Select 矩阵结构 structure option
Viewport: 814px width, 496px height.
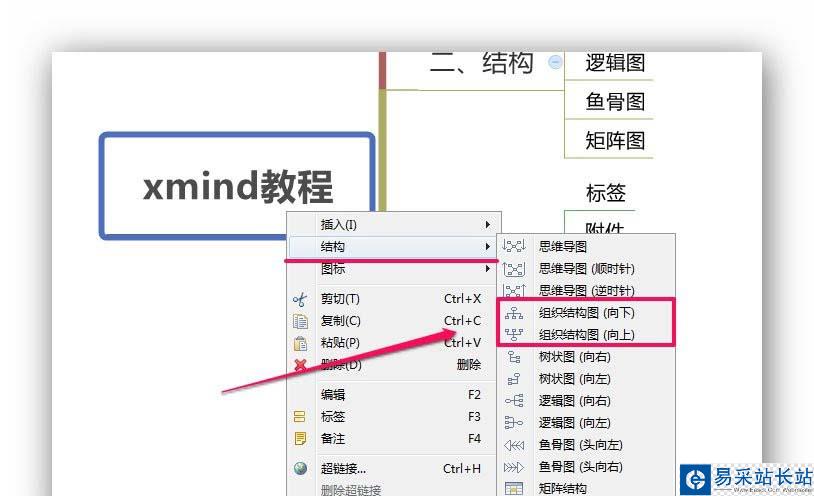point(587,489)
